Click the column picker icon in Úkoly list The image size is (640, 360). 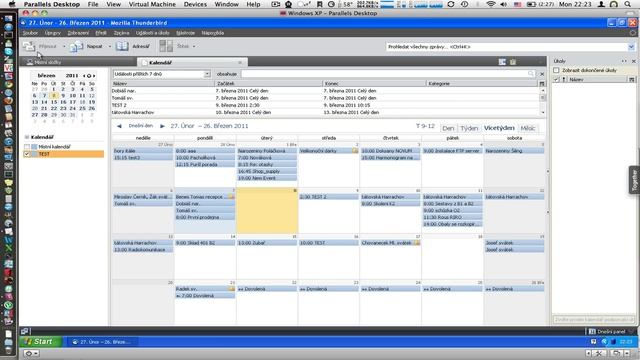pyautogui.click(x=632, y=80)
